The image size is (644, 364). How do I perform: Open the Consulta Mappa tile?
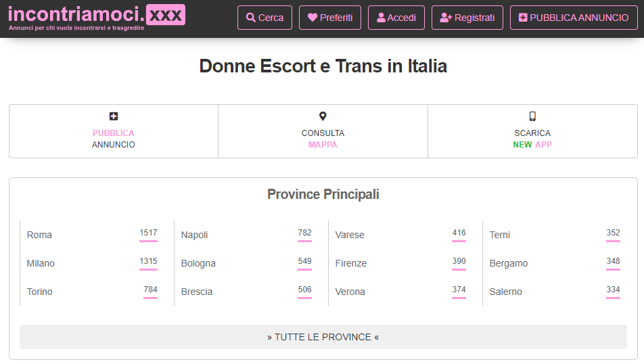[323, 131]
